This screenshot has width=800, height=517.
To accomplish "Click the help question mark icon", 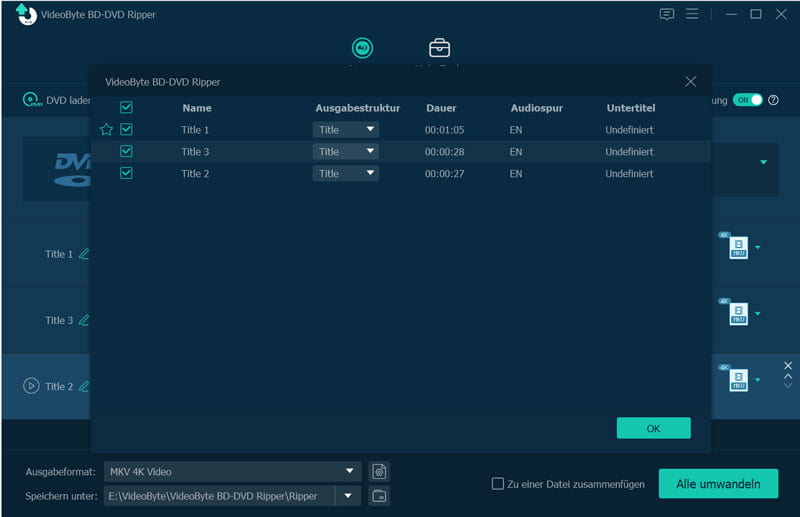I will point(773,100).
